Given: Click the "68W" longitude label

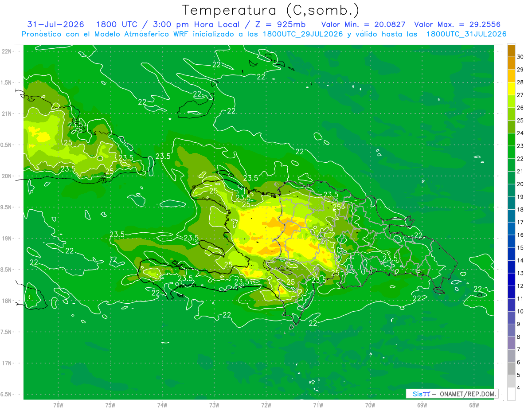Looking at the screenshot, I should [474, 405].
